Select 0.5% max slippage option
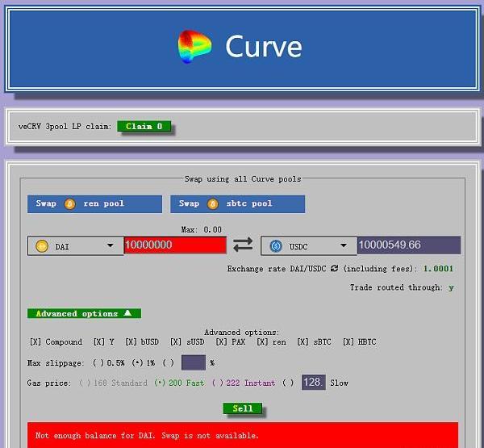This screenshot has width=484, height=448. 99,363
